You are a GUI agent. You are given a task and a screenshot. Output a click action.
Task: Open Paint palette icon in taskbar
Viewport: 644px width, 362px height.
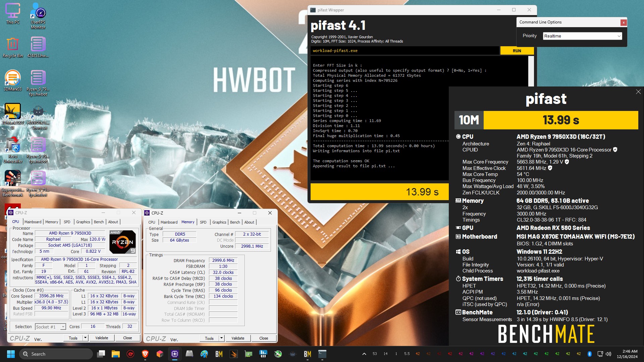click(204, 354)
